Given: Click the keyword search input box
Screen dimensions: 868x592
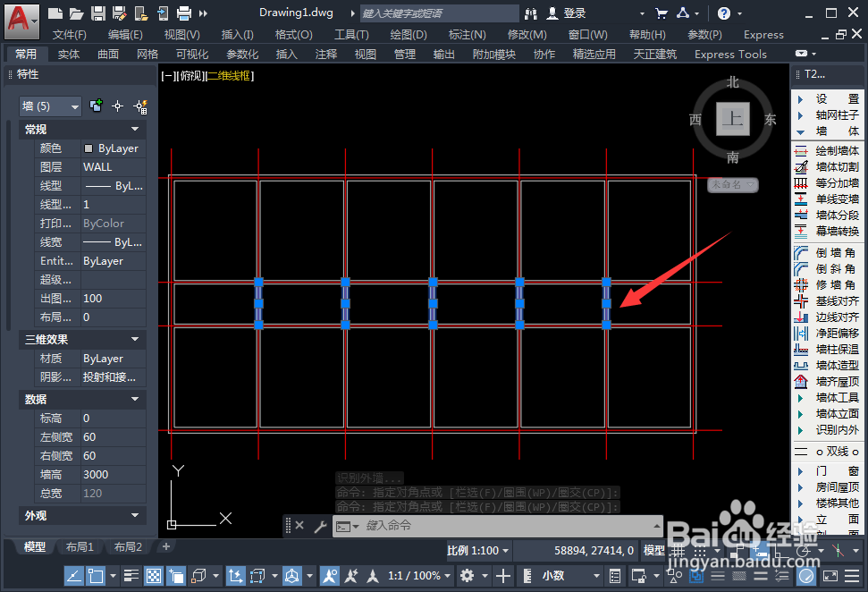Looking at the screenshot, I should [439, 13].
